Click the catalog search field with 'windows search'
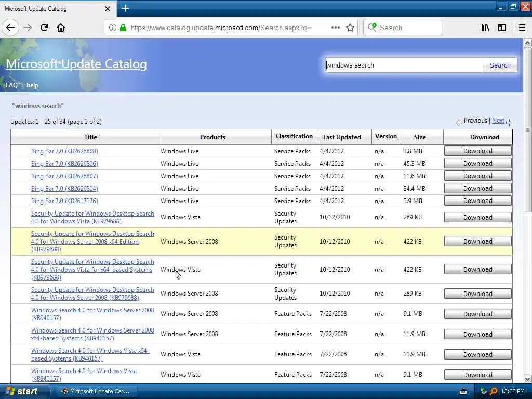 tap(404, 65)
